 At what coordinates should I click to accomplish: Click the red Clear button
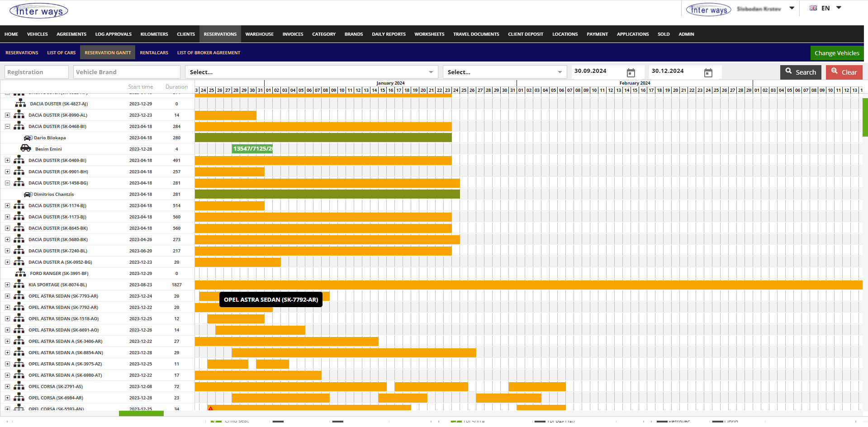pos(844,72)
